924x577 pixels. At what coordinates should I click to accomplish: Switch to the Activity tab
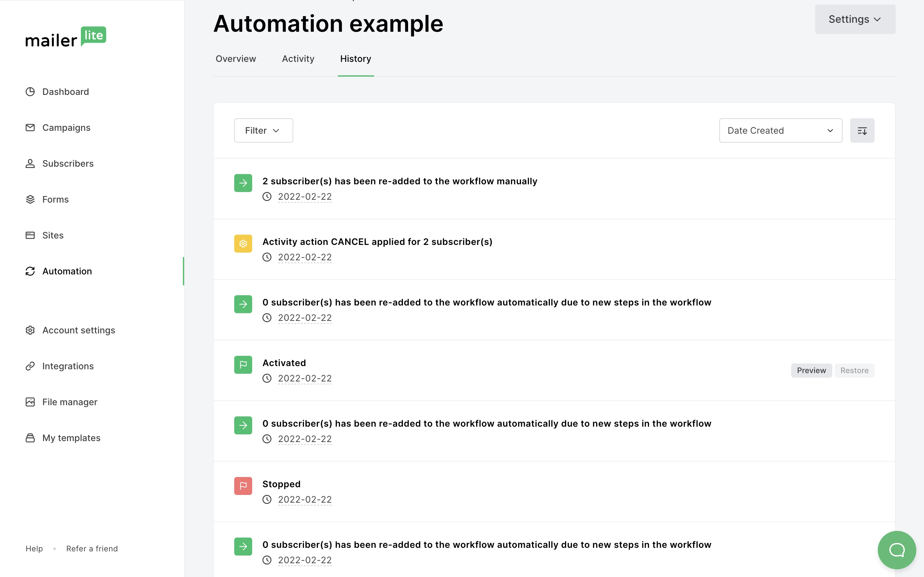298,59
